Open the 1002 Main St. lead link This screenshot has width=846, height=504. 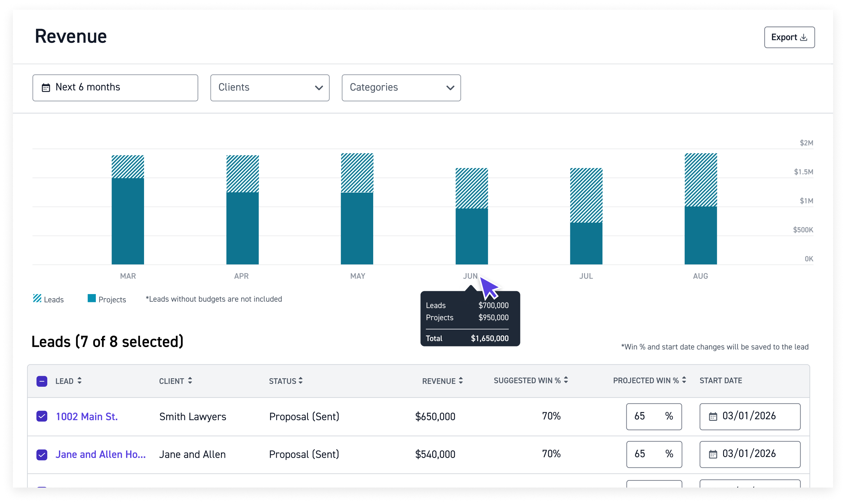(87, 417)
